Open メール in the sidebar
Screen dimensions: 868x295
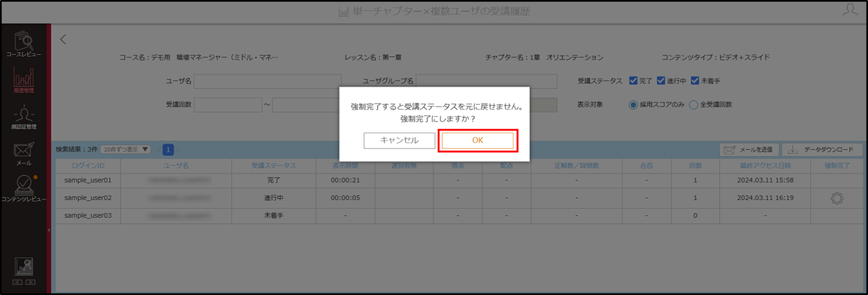coord(24,154)
